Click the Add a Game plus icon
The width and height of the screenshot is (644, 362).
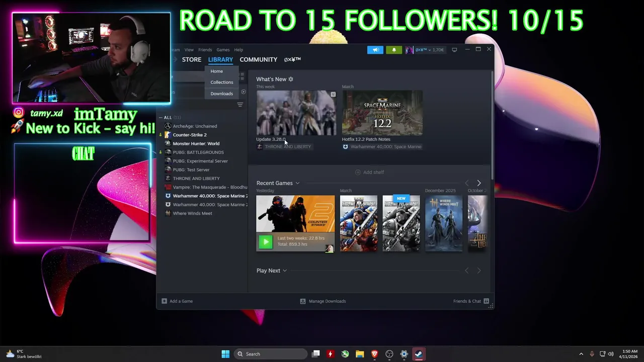(x=164, y=301)
